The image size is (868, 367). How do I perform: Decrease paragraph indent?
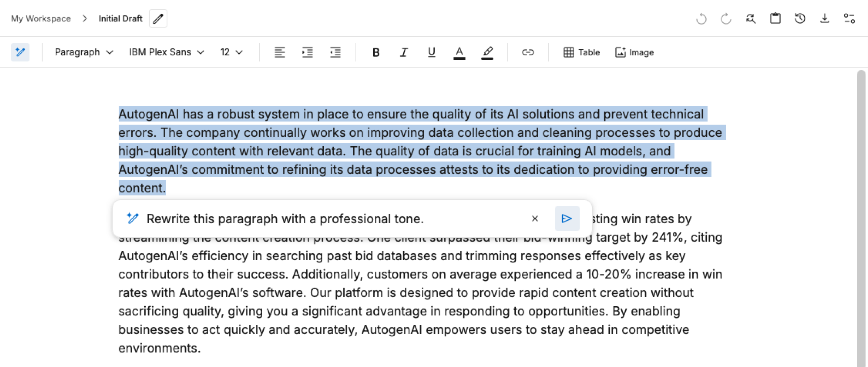coord(335,52)
